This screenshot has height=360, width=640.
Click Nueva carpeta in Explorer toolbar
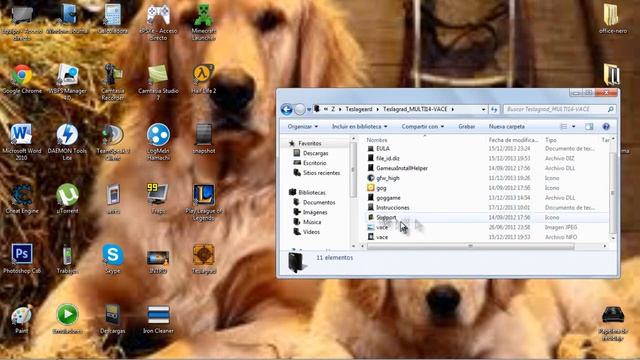[507, 127]
